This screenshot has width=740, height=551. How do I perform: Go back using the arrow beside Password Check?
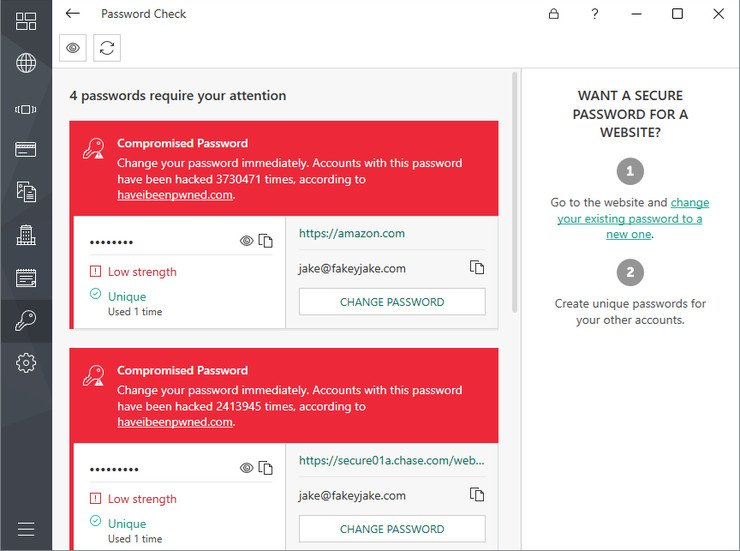(73, 14)
